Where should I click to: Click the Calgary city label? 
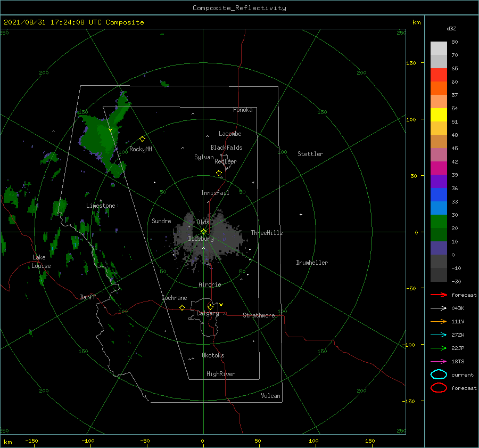click(x=208, y=313)
